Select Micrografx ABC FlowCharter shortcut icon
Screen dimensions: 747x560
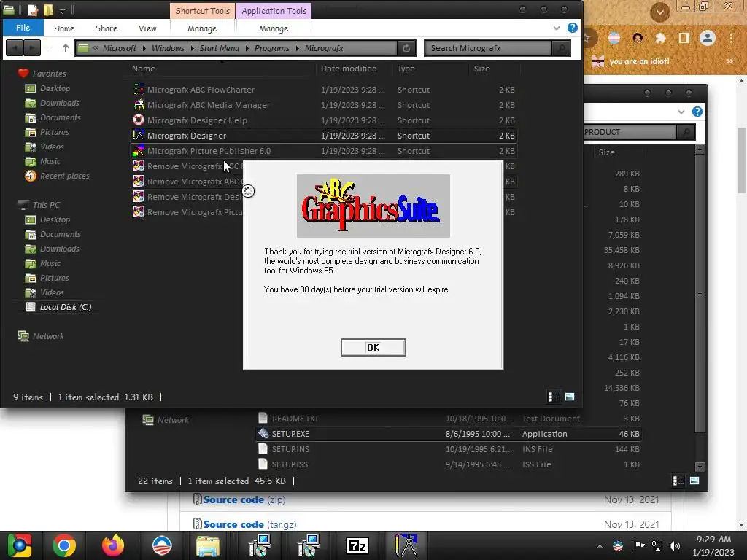139,90
